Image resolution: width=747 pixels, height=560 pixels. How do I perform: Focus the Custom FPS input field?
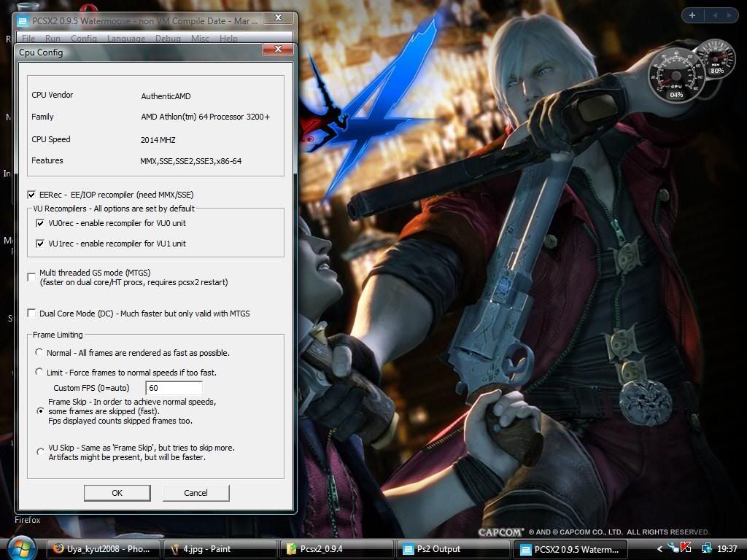point(174,388)
